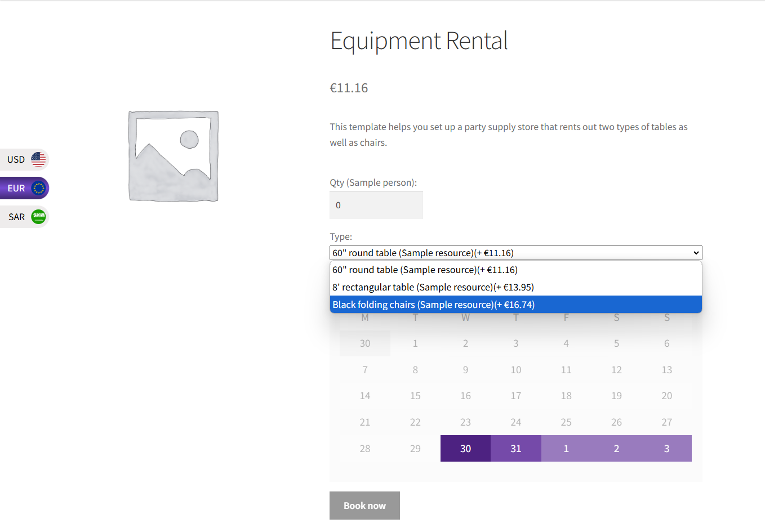Click the €11.16 price below the title
This screenshot has height=532, width=765.
coord(349,88)
